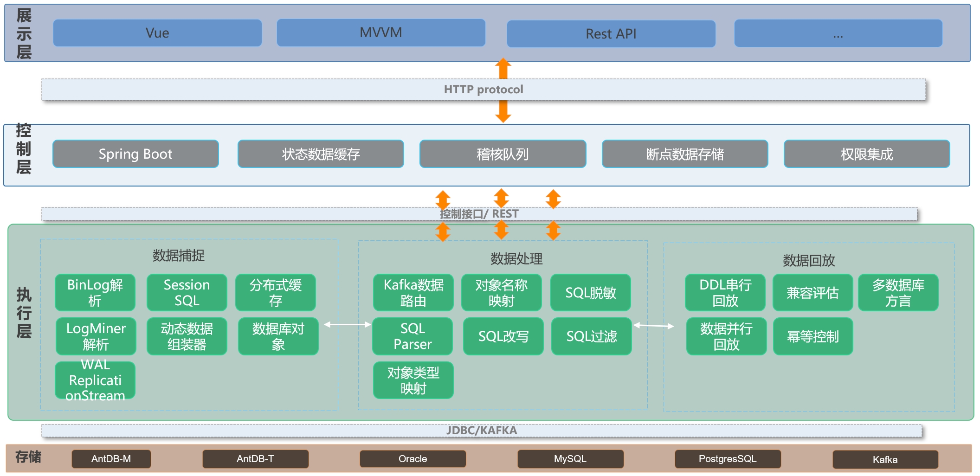Click the 稽核队列 box
This screenshot has height=476, width=980.
[x=503, y=154]
